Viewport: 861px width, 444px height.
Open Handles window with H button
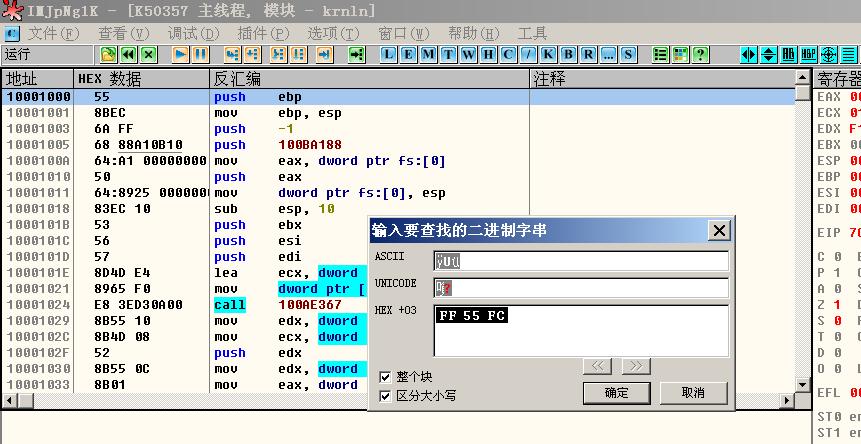coord(488,54)
